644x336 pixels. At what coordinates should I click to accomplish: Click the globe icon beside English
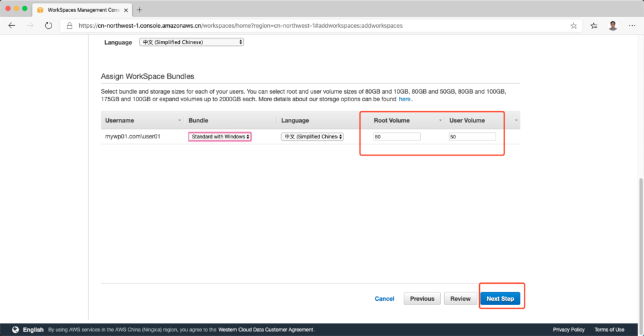point(15,329)
